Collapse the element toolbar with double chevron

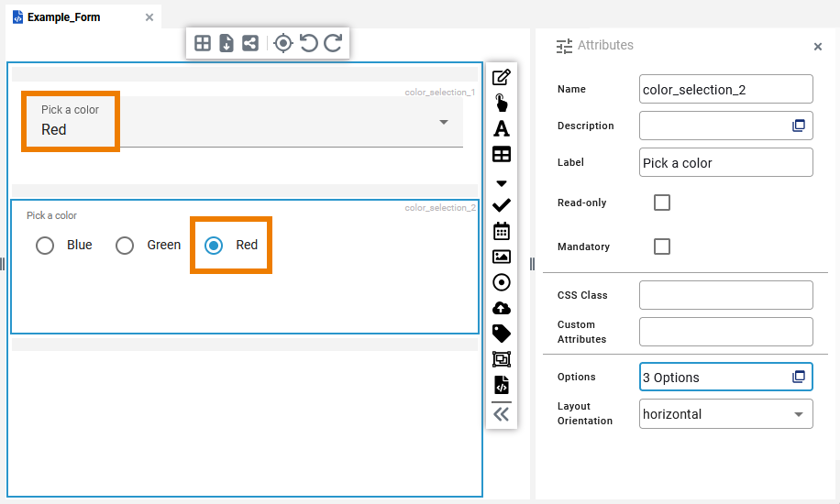click(502, 414)
